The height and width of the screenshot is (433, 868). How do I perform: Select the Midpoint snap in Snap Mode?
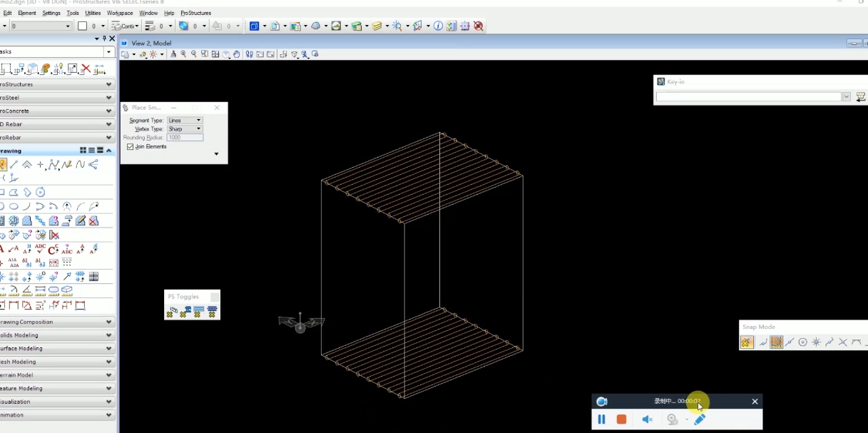(789, 342)
